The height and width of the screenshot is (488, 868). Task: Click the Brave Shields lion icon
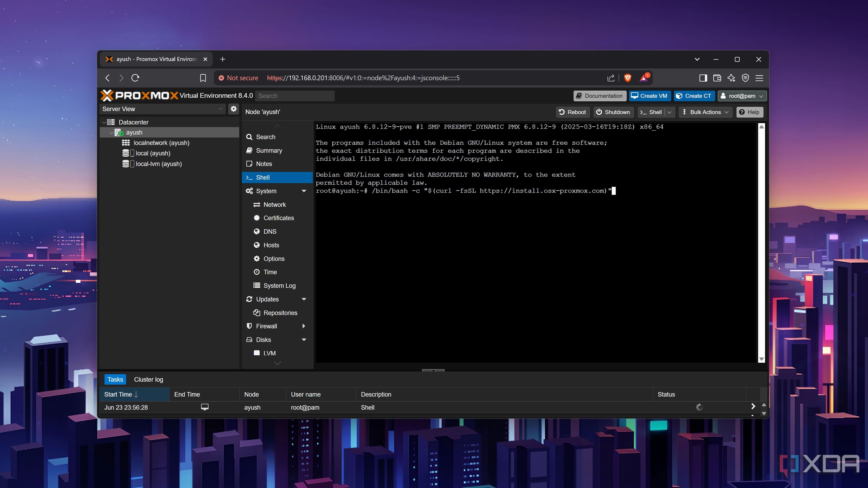[627, 78]
